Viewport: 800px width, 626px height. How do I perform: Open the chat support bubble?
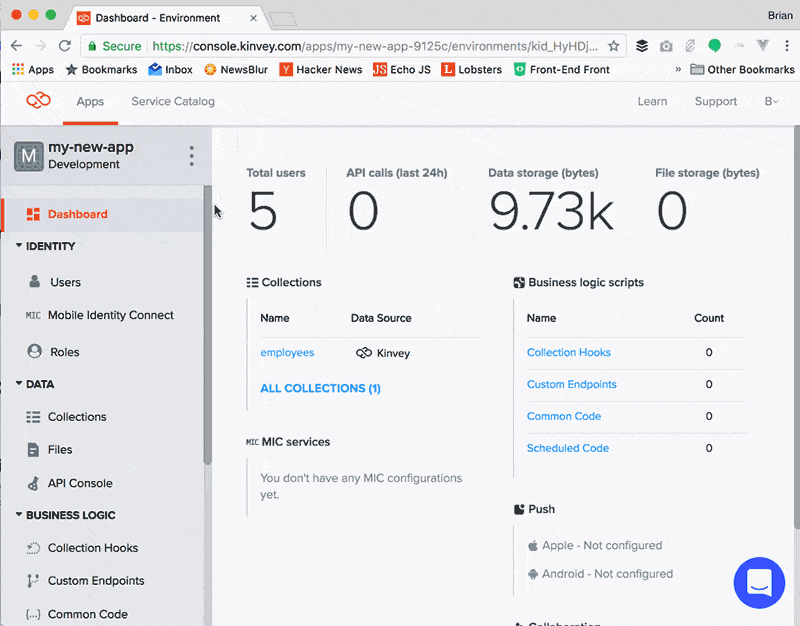point(759,583)
